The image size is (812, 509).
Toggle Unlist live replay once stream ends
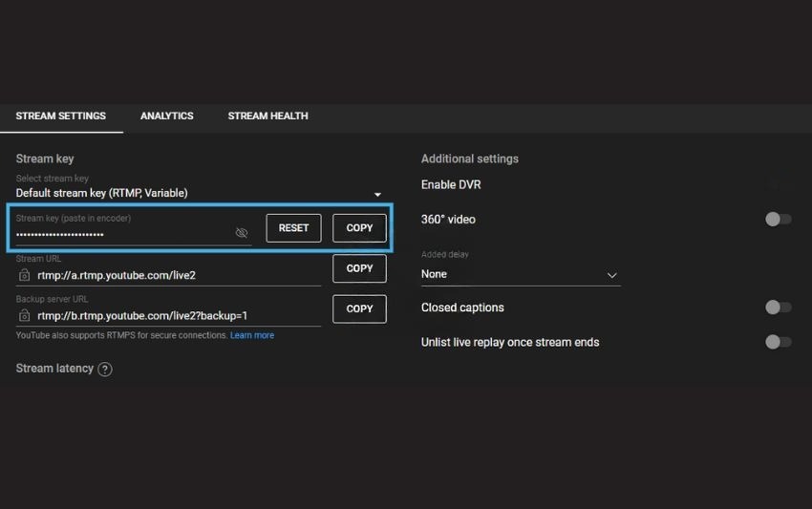(778, 342)
